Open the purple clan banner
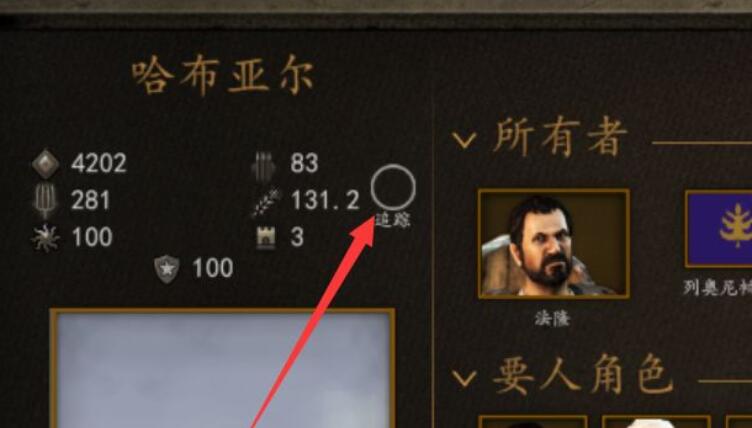This screenshot has width=752, height=428. [x=719, y=228]
